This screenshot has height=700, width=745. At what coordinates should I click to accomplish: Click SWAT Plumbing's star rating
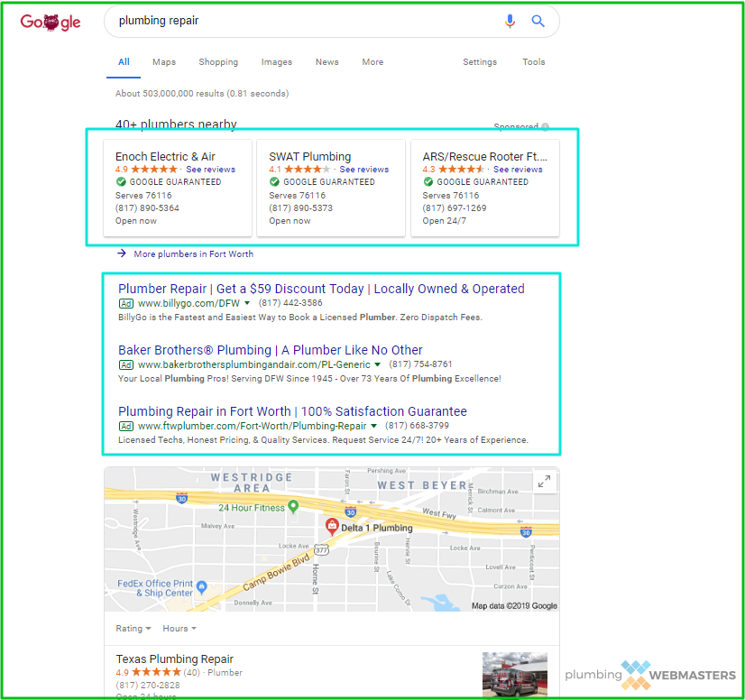click(308, 170)
